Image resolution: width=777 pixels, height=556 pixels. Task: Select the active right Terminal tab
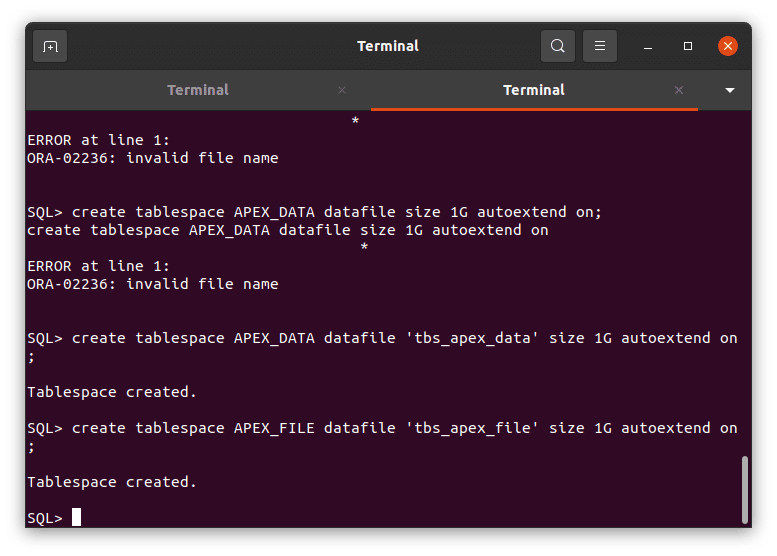[533, 90]
